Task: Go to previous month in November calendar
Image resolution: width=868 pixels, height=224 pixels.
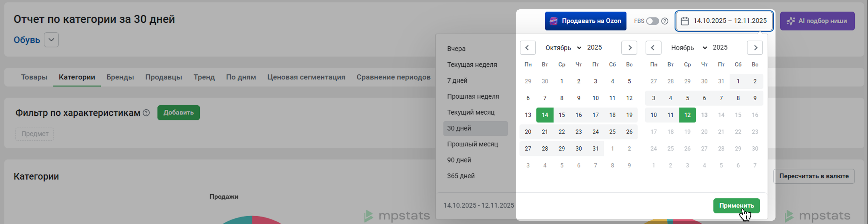Action: click(653, 47)
